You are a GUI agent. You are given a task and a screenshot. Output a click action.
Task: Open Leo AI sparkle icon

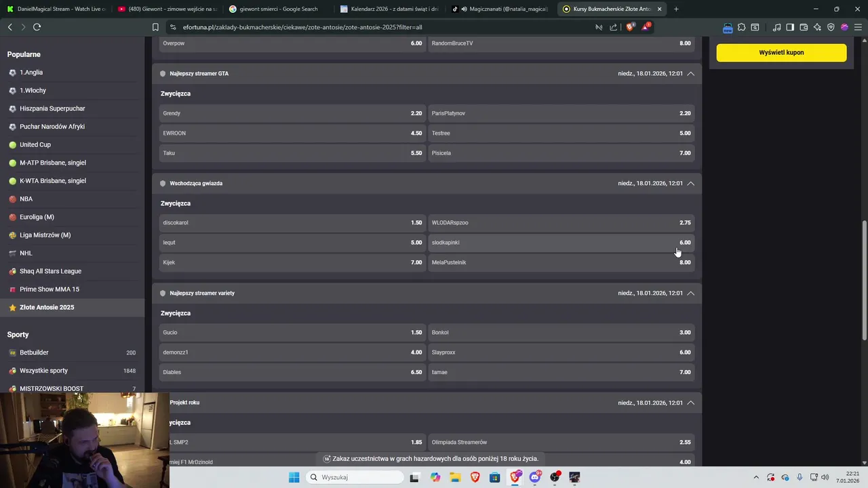point(817,27)
